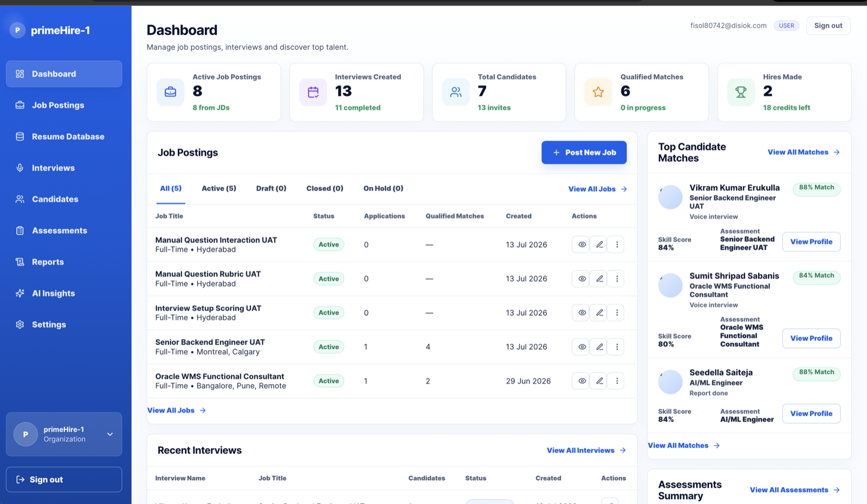Click the Job Postings sidebar briefcase icon
The width and height of the screenshot is (867, 504).
click(20, 105)
